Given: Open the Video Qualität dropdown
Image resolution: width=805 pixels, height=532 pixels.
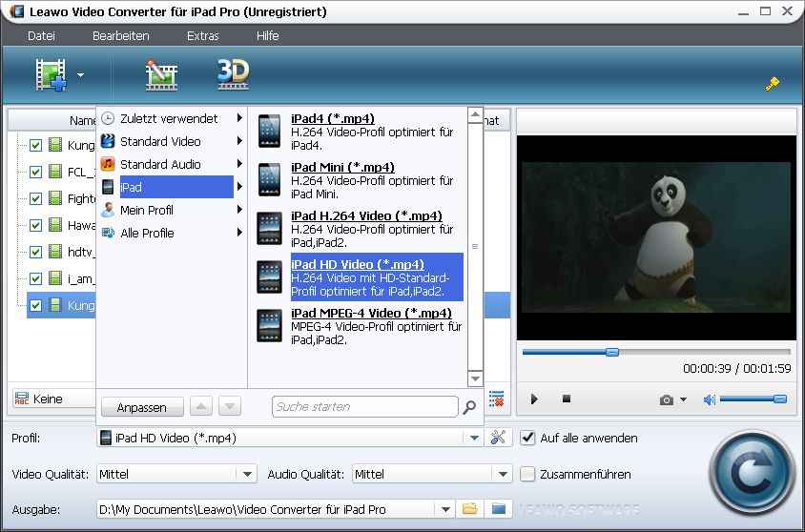Looking at the screenshot, I should [247, 474].
